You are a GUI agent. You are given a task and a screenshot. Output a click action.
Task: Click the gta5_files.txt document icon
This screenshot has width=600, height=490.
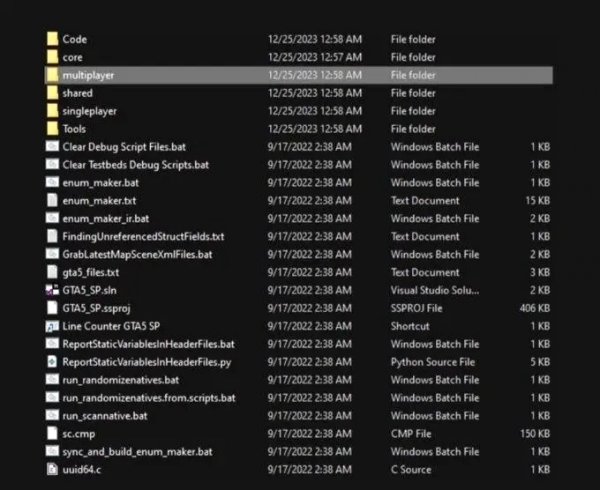pyautogui.click(x=52, y=272)
